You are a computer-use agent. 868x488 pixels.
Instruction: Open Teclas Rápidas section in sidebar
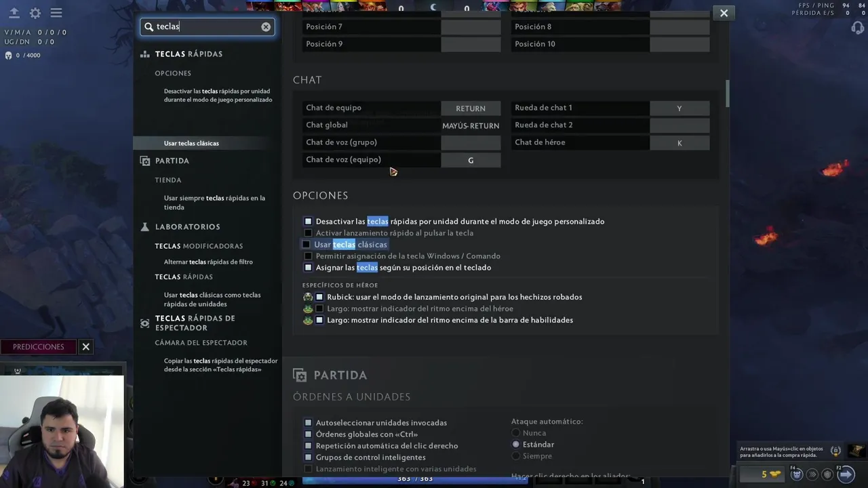click(189, 54)
